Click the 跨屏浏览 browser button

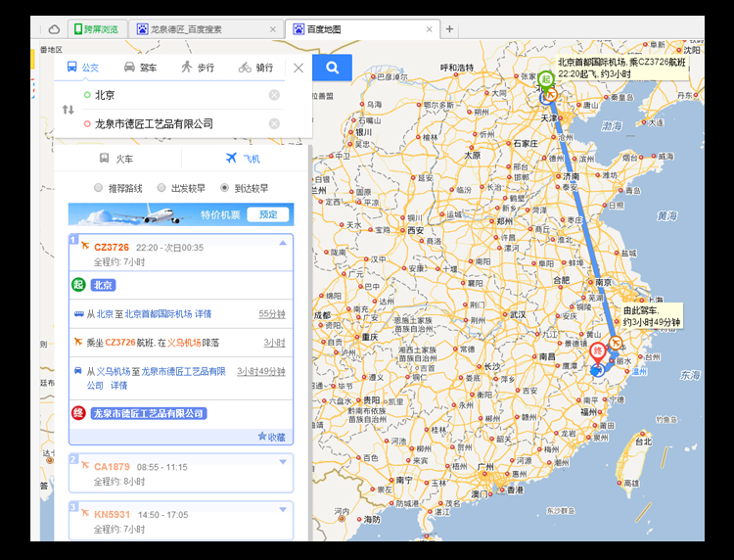pos(97,29)
